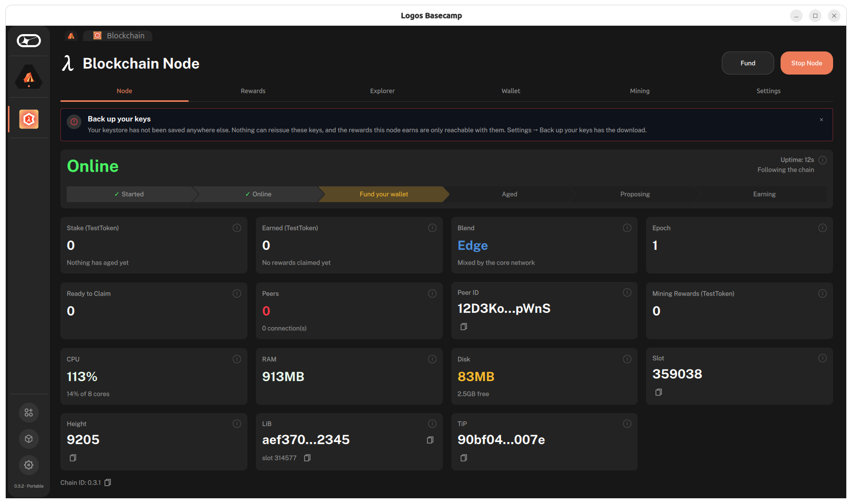Click the 0.3.2 · Portable version label

(29, 486)
